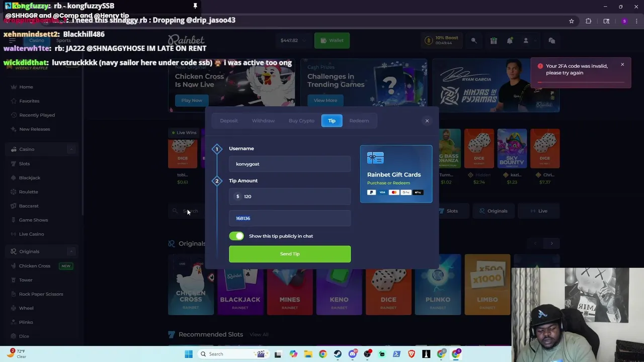The width and height of the screenshot is (644, 362).
Task: Open the chat bubbles icon in header
Action: click(551, 41)
